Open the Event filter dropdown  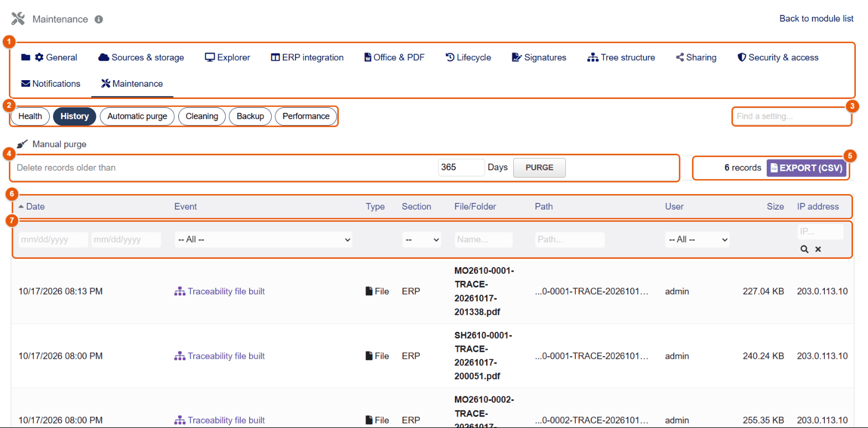263,239
